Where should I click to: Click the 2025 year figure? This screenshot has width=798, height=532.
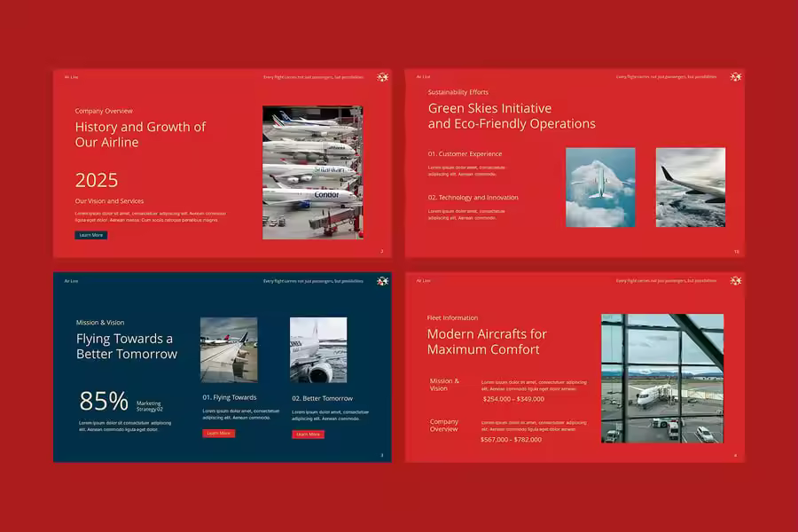97,181
